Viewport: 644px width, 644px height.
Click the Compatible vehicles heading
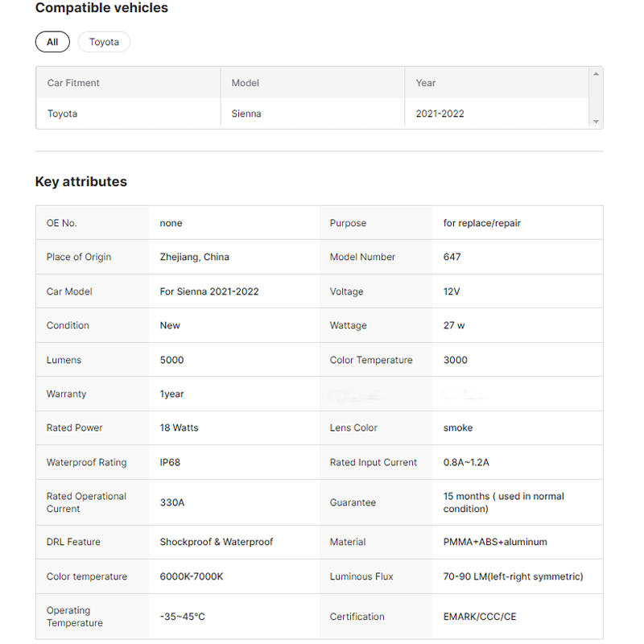coord(102,8)
